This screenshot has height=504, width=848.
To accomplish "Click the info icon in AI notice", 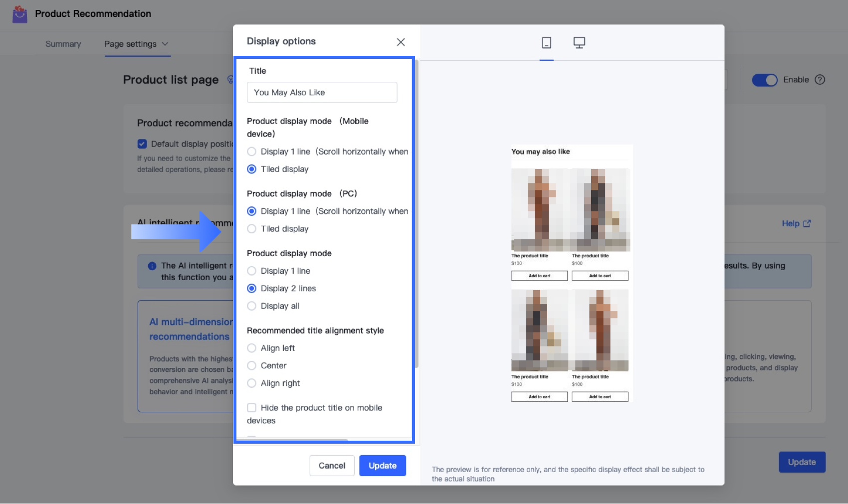I will pos(152,266).
